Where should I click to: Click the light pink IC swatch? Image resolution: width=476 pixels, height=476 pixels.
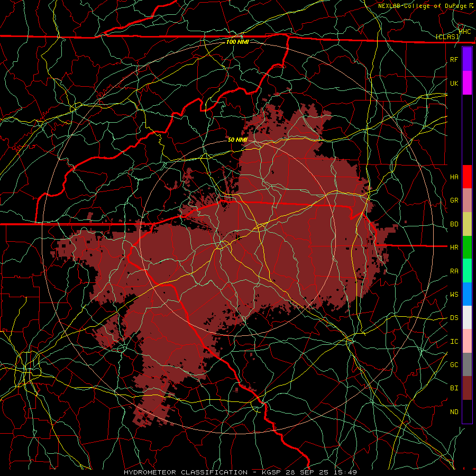(x=467, y=341)
